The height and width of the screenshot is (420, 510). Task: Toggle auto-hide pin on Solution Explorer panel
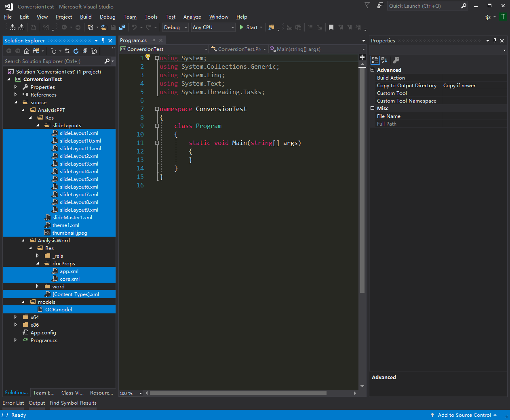pyautogui.click(x=103, y=40)
